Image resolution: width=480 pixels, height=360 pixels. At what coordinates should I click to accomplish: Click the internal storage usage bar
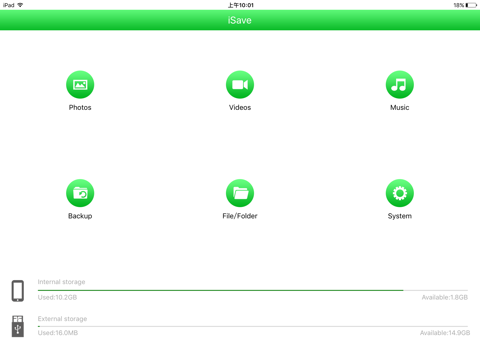coord(253,290)
